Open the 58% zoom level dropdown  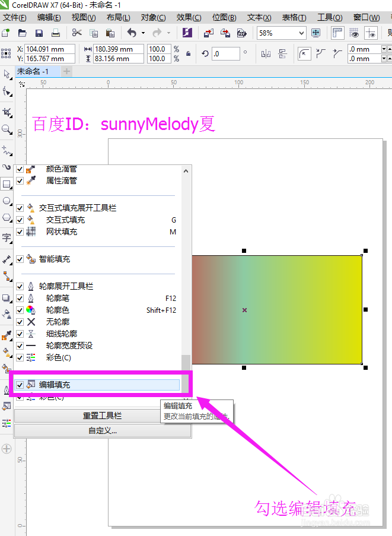tap(301, 33)
